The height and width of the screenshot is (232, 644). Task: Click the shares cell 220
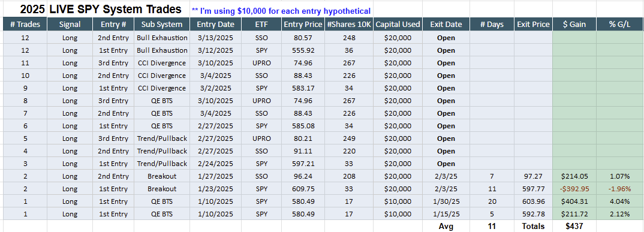pyautogui.click(x=349, y=151)
